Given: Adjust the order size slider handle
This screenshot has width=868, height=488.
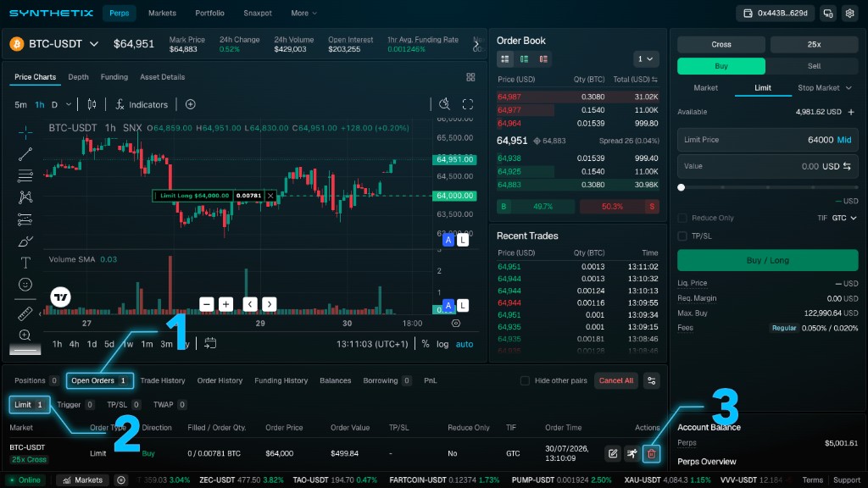Looking at the screenshot, I should (x=682, y=187).
